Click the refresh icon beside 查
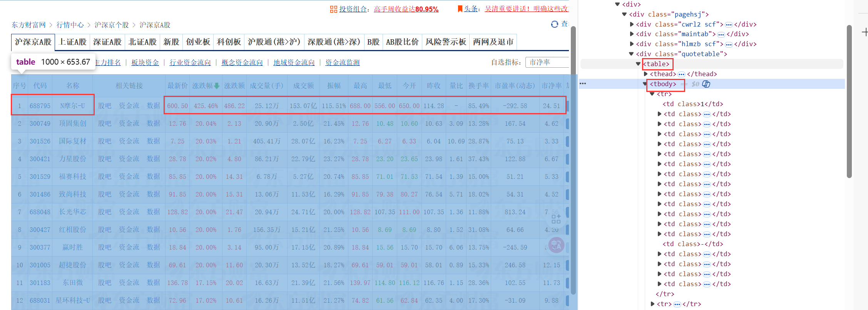The height and width of the screenshot is (310, 868). [x=555, y=24]
